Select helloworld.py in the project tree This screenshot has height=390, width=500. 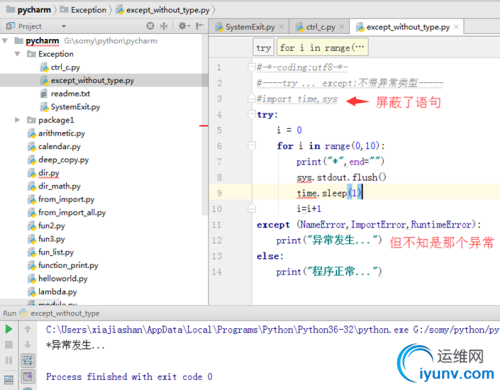click(x=63, y=278)
